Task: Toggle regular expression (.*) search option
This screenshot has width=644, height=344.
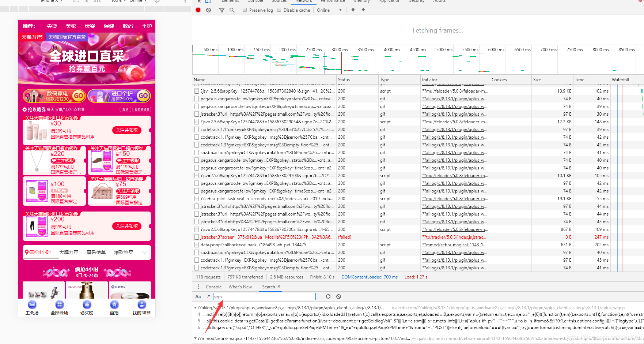Action: [208, 297]
